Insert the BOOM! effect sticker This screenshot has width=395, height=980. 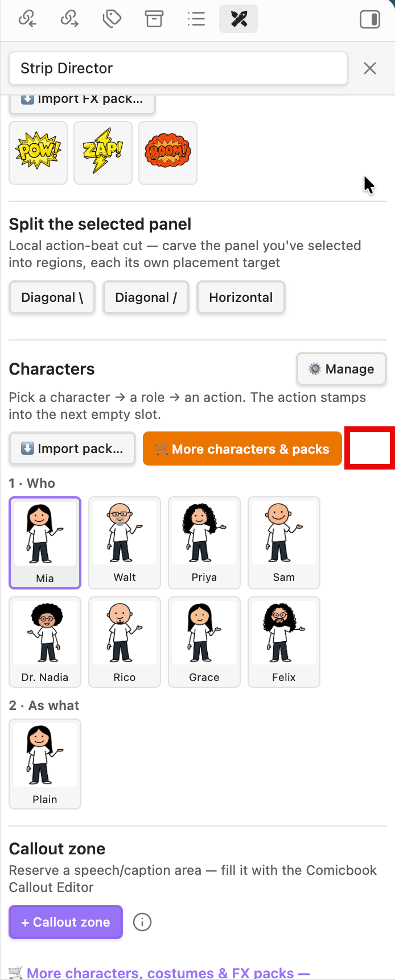tap(168, 152)
